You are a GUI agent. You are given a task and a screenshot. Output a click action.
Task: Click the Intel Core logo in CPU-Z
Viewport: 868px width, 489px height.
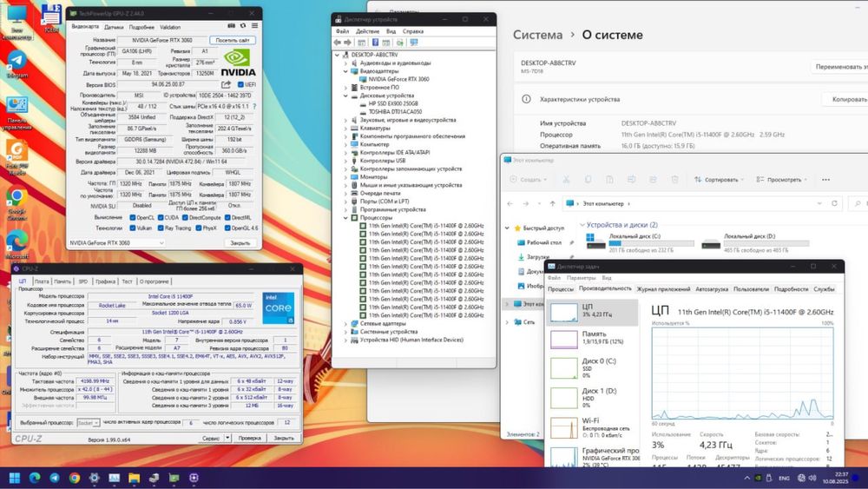point(279,308)
